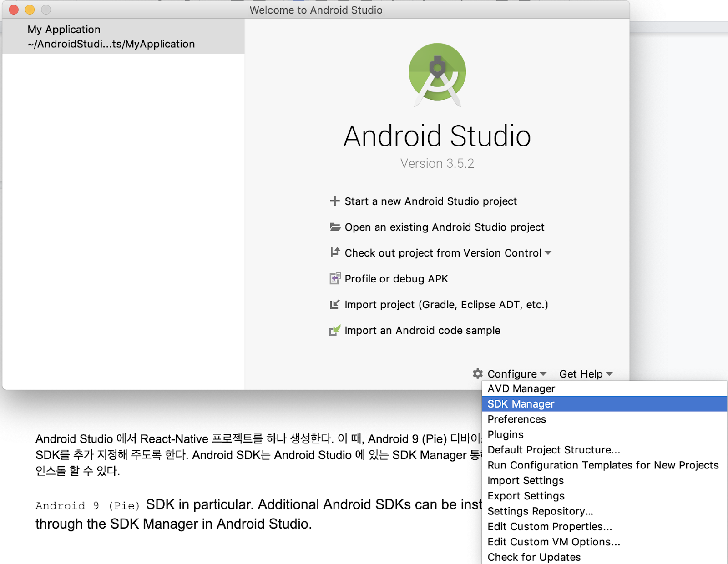Choose Import project (Gradle, Eclipse ADT, etc.)

point(446,305)
